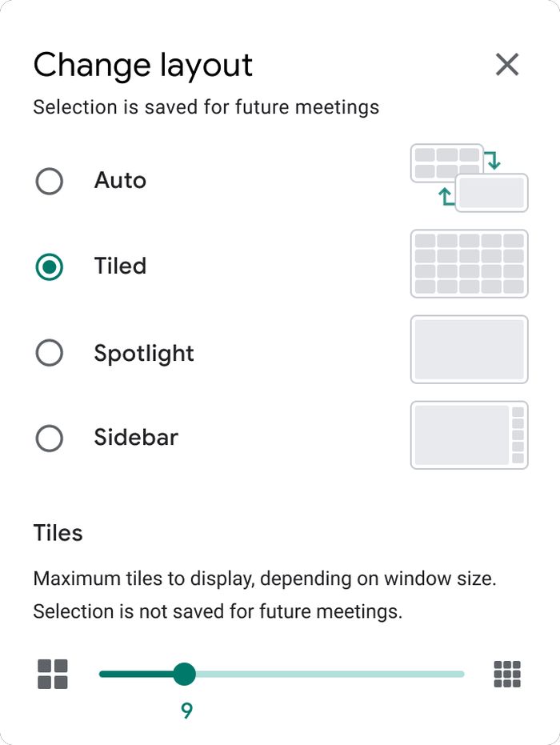
Task: Click the light portion of tiles slider
Action: coord(330,674)
